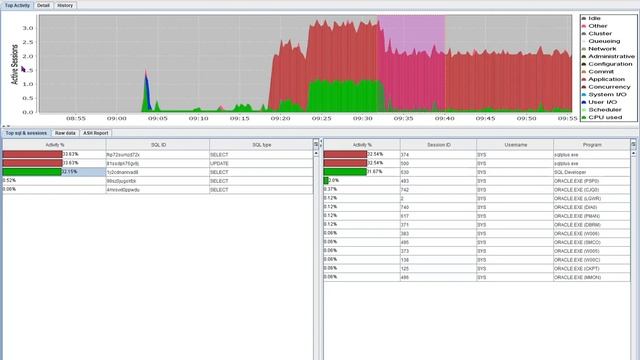This screenshot has width=640, height=360.
Task: Sort by the Session ID column header
Action: (x=438, y=145)
